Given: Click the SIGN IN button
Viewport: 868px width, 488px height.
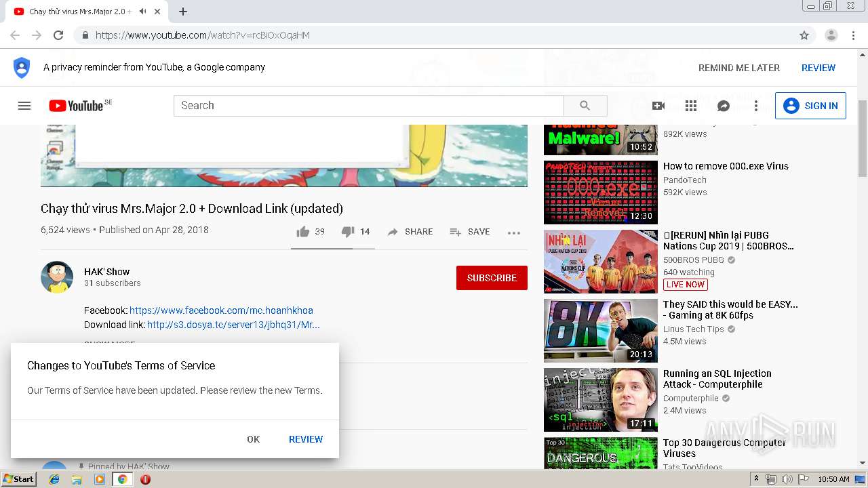Looking at the screenshot, I should coord(810,106).
